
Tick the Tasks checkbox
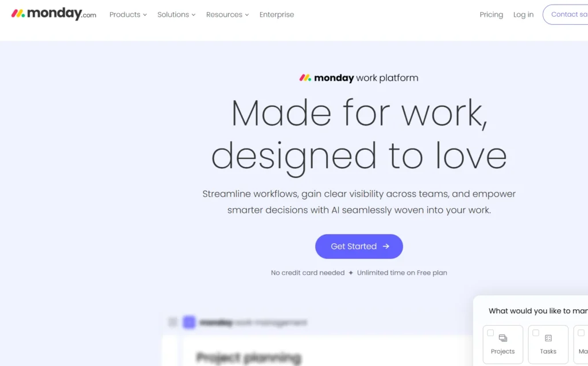click(536, 333)
